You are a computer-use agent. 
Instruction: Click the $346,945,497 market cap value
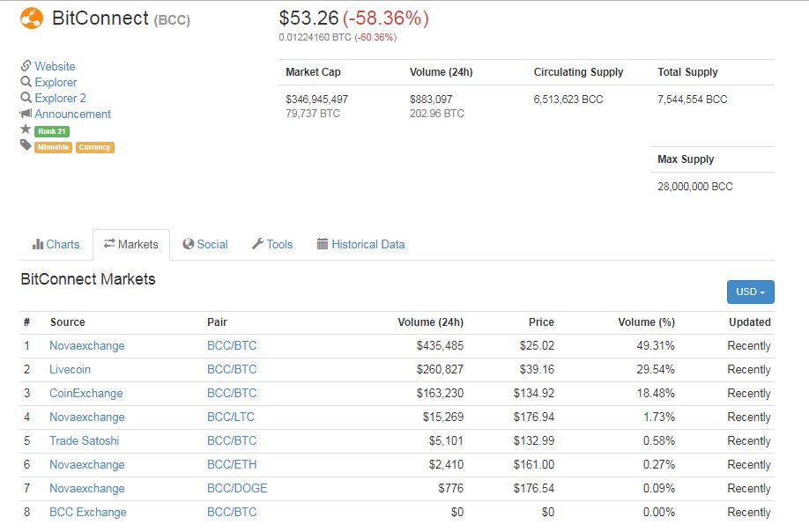click(316, 99)
